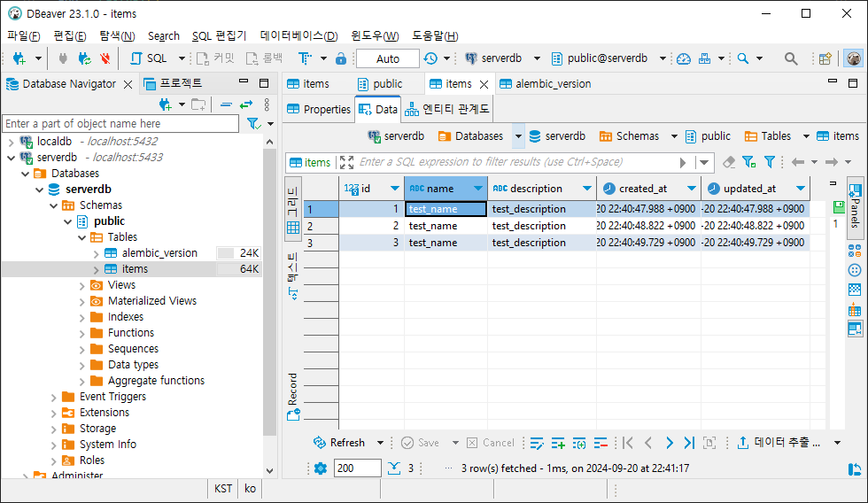Click the Delete row icon in bottom toolbar
The height and width of the screenshot is (503, 868).
click(601, 443)
